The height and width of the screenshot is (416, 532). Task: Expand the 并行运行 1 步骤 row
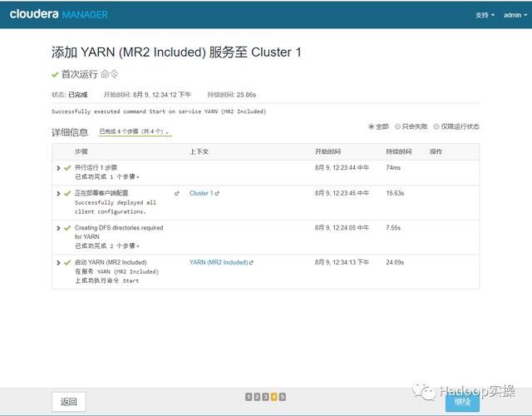pyautogui.click(x=58, y=168)
